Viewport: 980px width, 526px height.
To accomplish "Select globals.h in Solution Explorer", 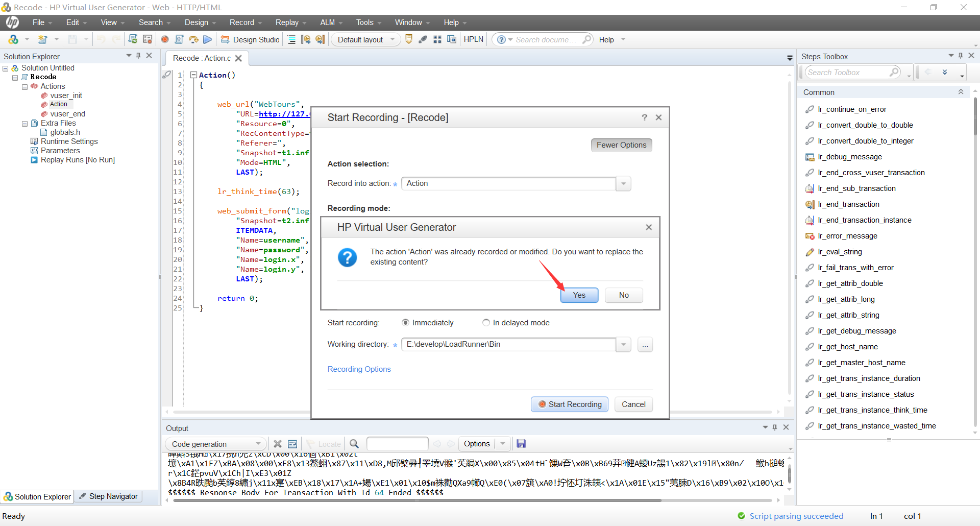I will click(65, 132).
